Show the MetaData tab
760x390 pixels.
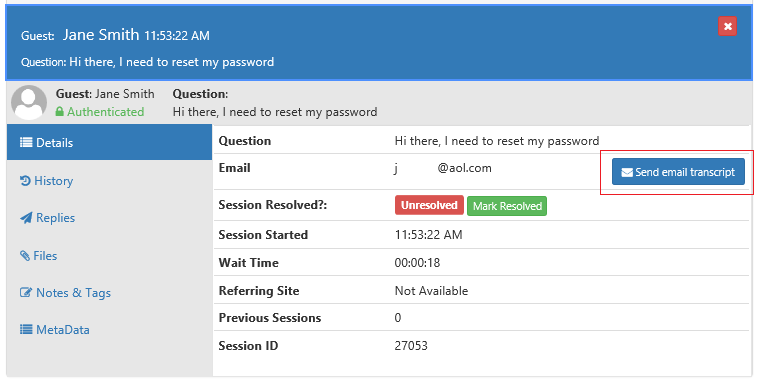click(110, 329)
